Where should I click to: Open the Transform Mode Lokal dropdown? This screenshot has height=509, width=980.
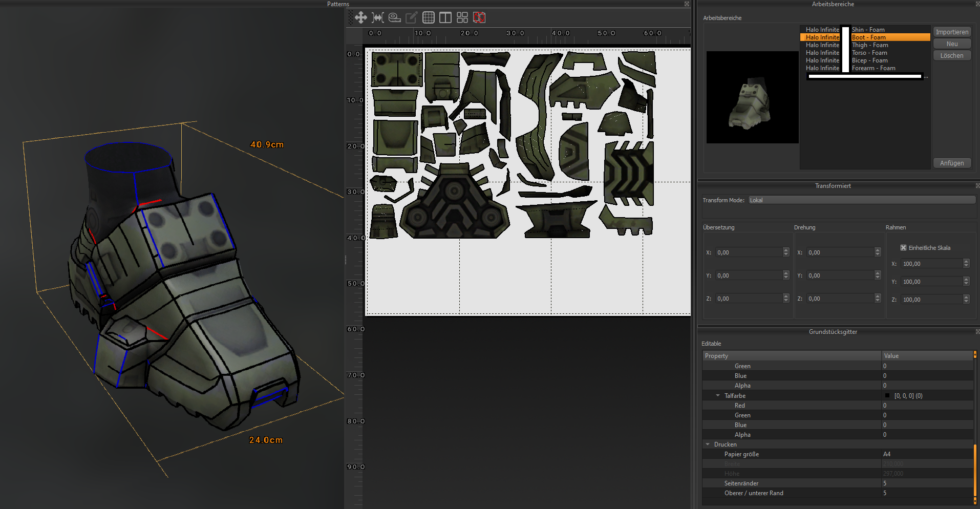[x=862, y=200]
